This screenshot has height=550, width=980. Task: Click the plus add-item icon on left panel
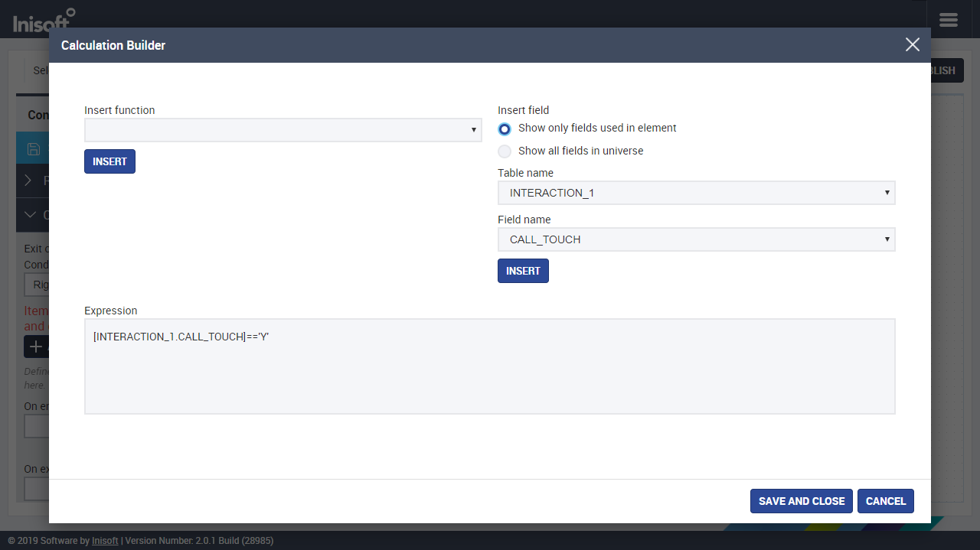pyautogui.click(x=35, y=347)
